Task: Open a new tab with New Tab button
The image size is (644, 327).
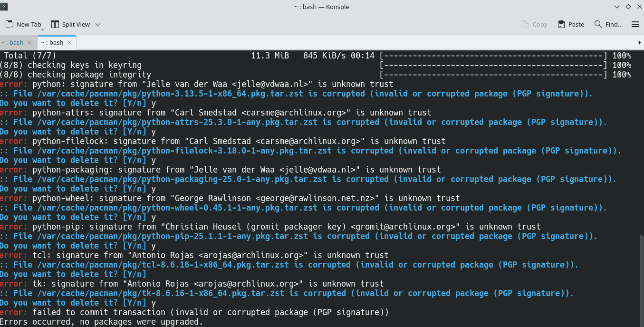Action: click(23, 24)
